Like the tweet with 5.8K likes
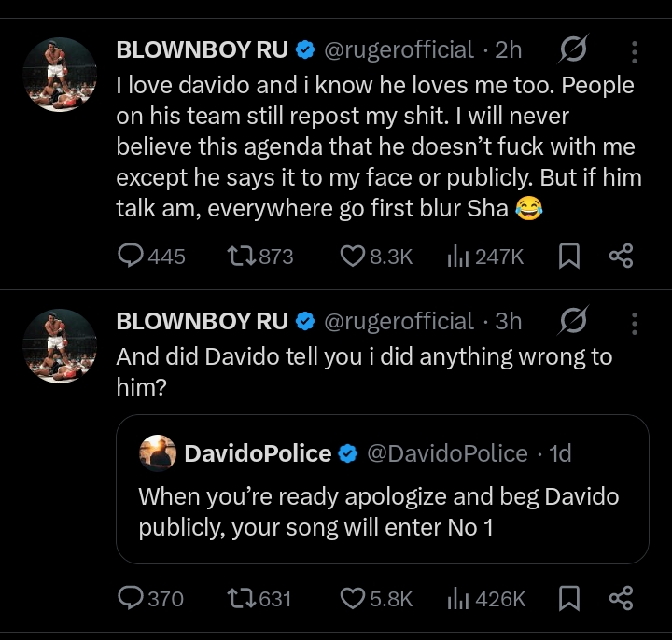The image size is (672, 640). click(x=351, y=598)
